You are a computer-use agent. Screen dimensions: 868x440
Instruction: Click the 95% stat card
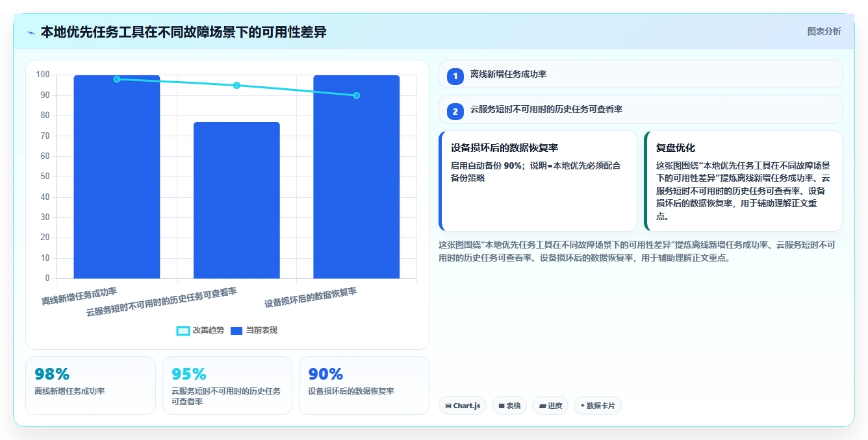click(x=227, y=385)
